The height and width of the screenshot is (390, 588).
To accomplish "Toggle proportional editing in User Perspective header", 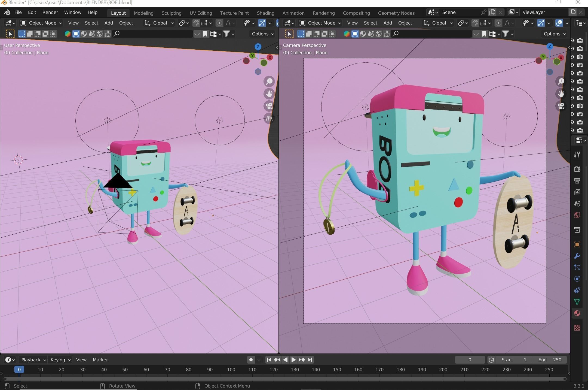I will (219, 23).
